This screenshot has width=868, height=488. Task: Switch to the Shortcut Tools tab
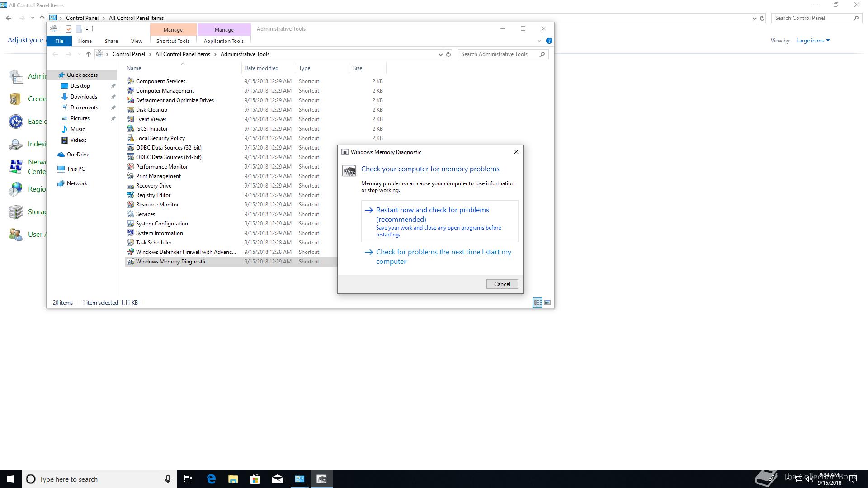click(x=173, y=41)
